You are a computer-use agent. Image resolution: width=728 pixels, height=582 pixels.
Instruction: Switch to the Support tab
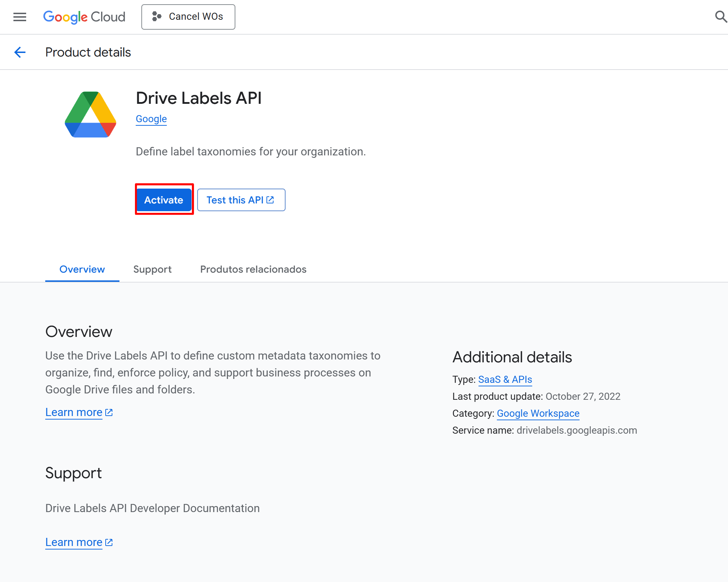152,269
